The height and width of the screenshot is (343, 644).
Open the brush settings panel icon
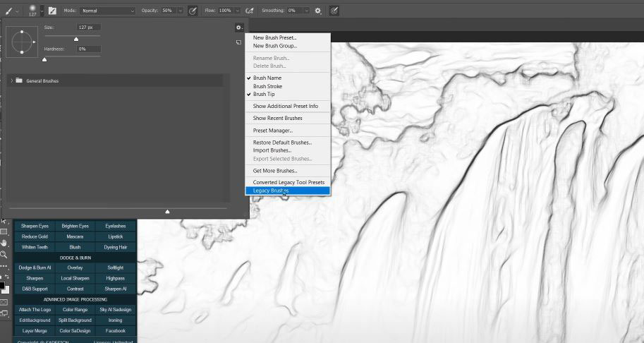pos(52,11)
